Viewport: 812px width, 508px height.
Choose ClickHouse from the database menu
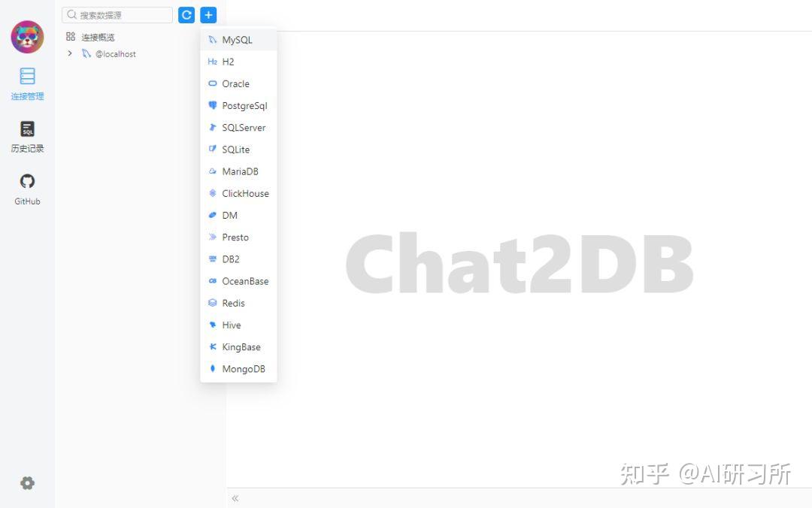pos(239,193)
